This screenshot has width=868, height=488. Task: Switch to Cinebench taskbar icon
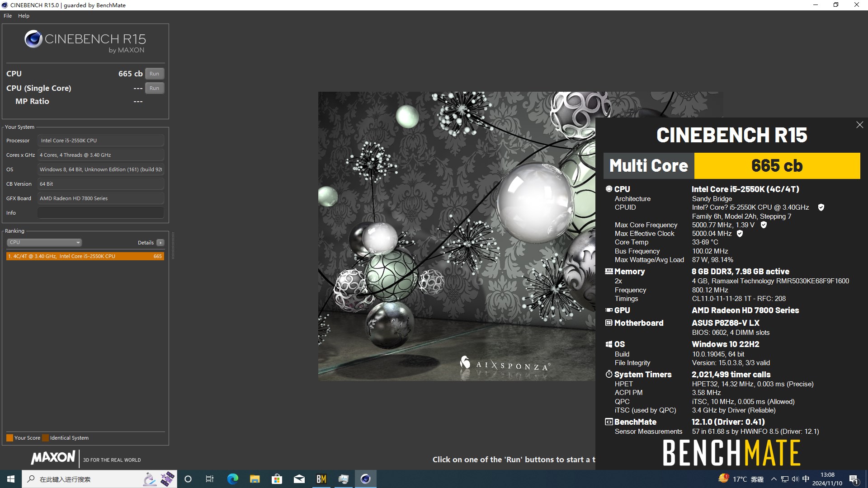click(x=365, y=479)
